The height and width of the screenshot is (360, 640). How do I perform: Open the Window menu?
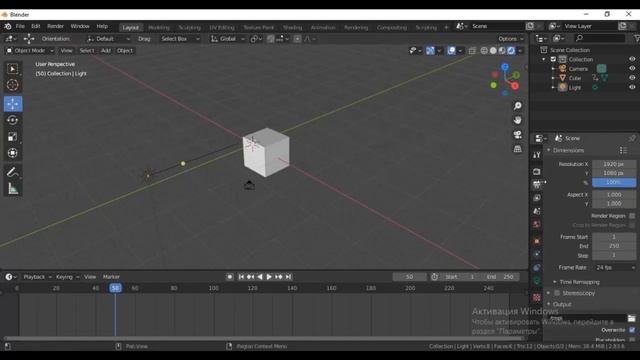80,26
